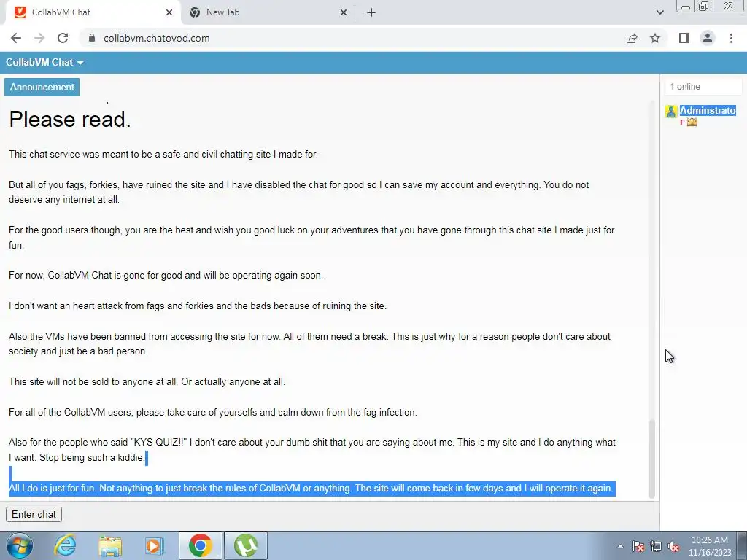
Task: Close the New Tab tab
Action: tap(344, 12)
